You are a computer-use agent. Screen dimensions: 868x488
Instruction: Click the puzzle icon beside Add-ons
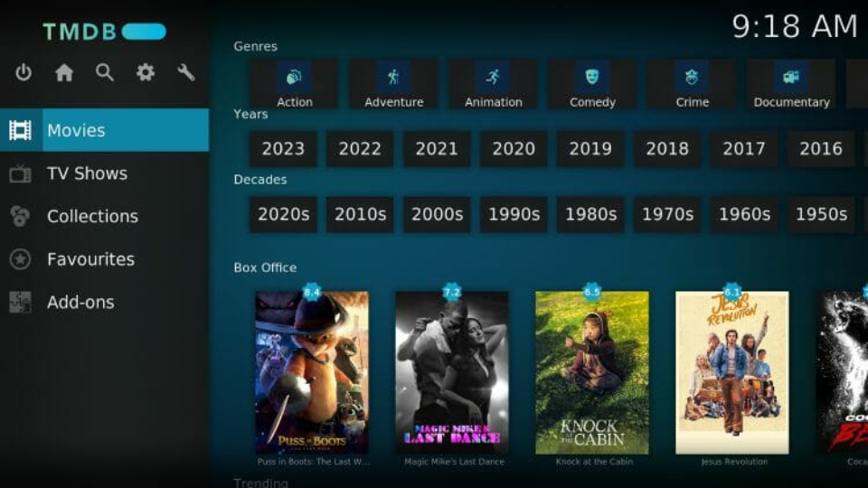(20, 302)
